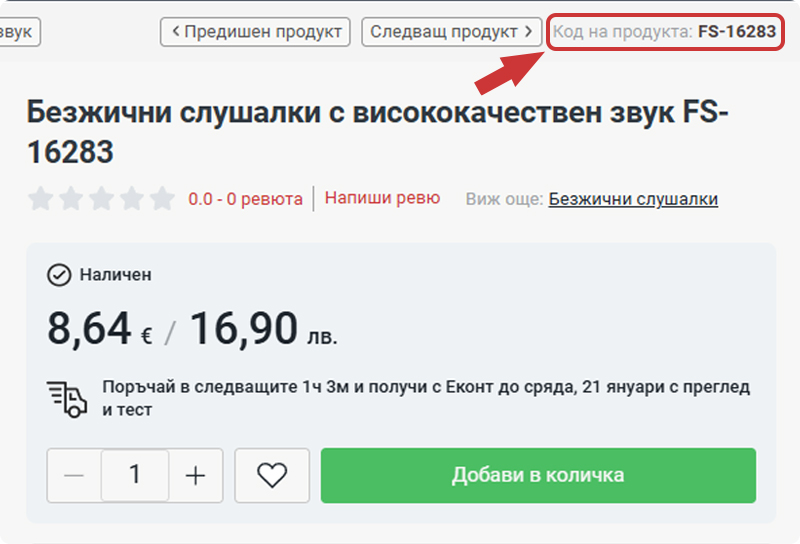This screenshot has height=544, width=800.
Task: Go to Предишен продукт
Action: 256,31
